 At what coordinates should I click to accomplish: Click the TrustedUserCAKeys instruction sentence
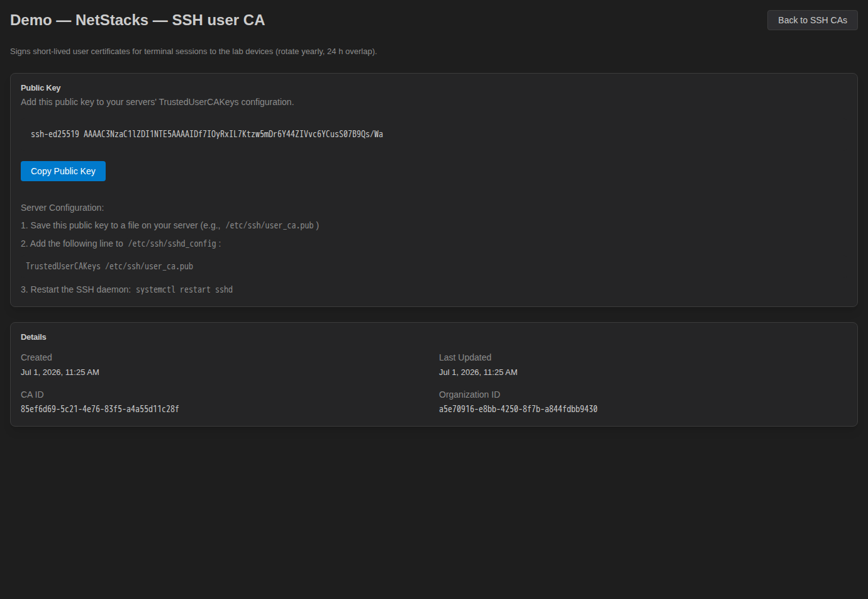point(157,102)
